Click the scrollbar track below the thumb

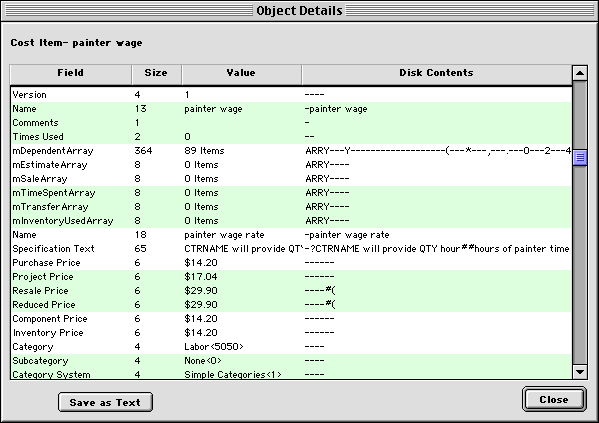[x=580, y=265]
